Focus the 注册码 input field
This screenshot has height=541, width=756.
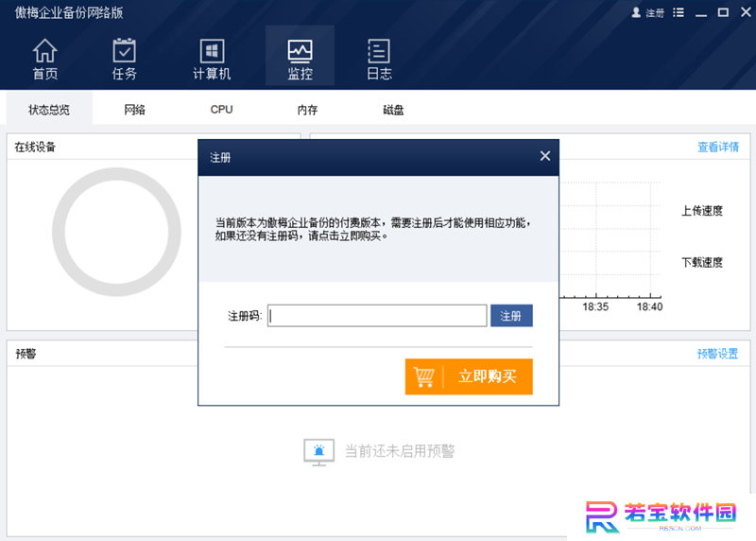(x=377, y=316)
